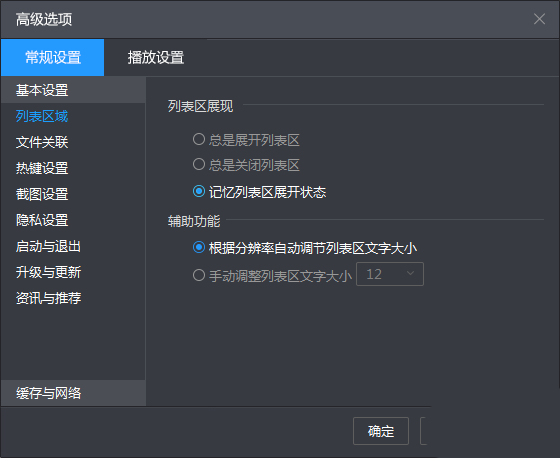
Task: Select the 常规设置 tab
Action: point(52,58)
